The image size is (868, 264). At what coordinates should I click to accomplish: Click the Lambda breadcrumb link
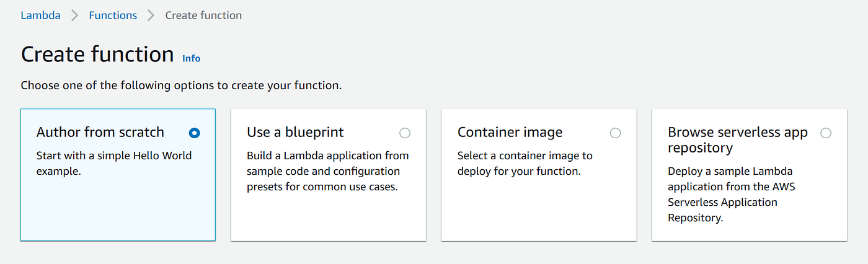click(x=40, y=15)
